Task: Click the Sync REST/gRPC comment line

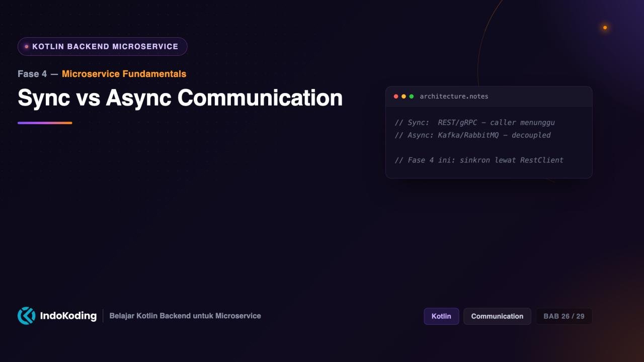Action: [474, 123]
